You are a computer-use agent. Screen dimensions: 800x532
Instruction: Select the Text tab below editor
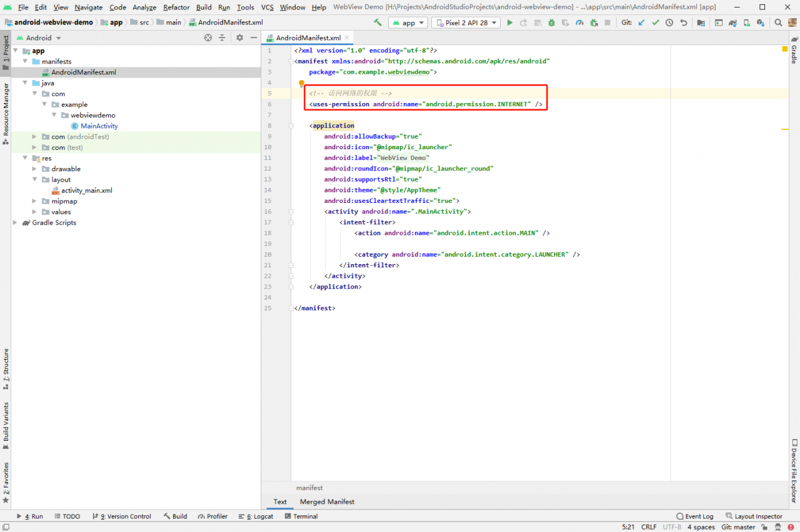(x=280, y=501)
